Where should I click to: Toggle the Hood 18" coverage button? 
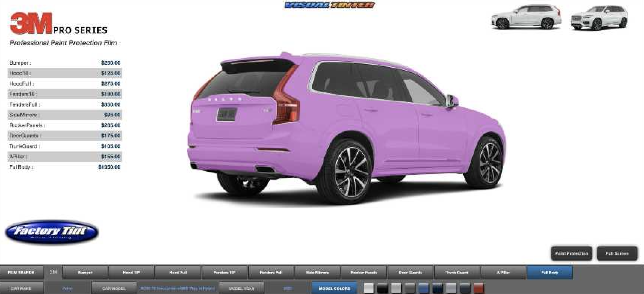[131, 273]
